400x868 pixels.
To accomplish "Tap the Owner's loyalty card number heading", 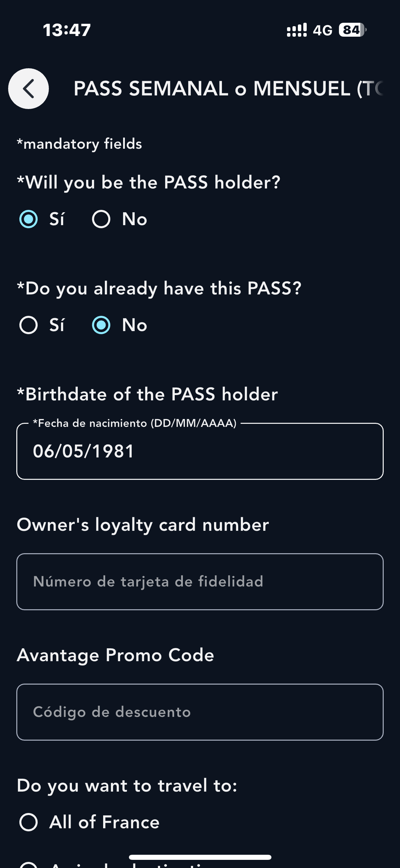I will click(x=143, y=525).
